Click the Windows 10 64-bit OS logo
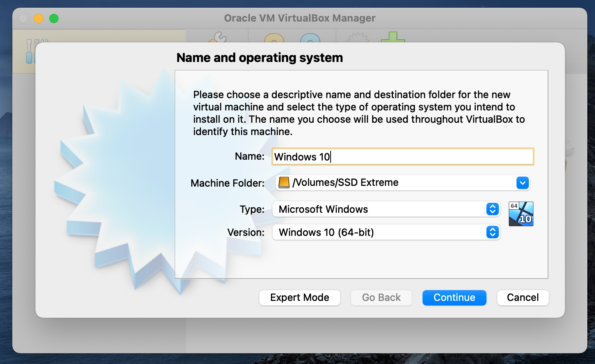This screenshot has width=595, height=364. click(521, 214)
